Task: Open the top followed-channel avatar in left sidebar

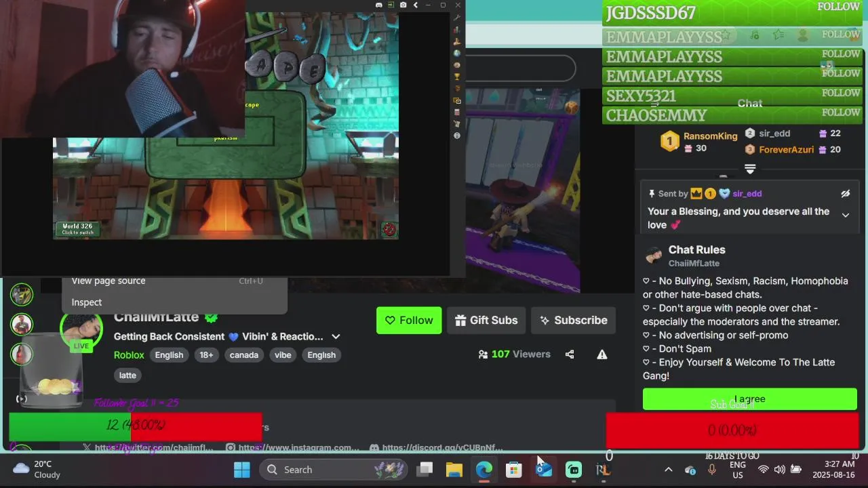Action: 22,294
